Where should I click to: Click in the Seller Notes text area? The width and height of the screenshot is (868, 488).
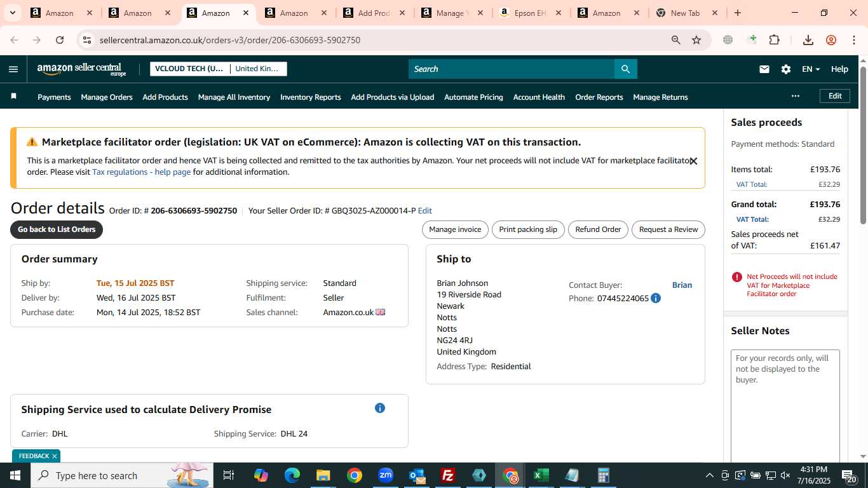tap(785, 407)
